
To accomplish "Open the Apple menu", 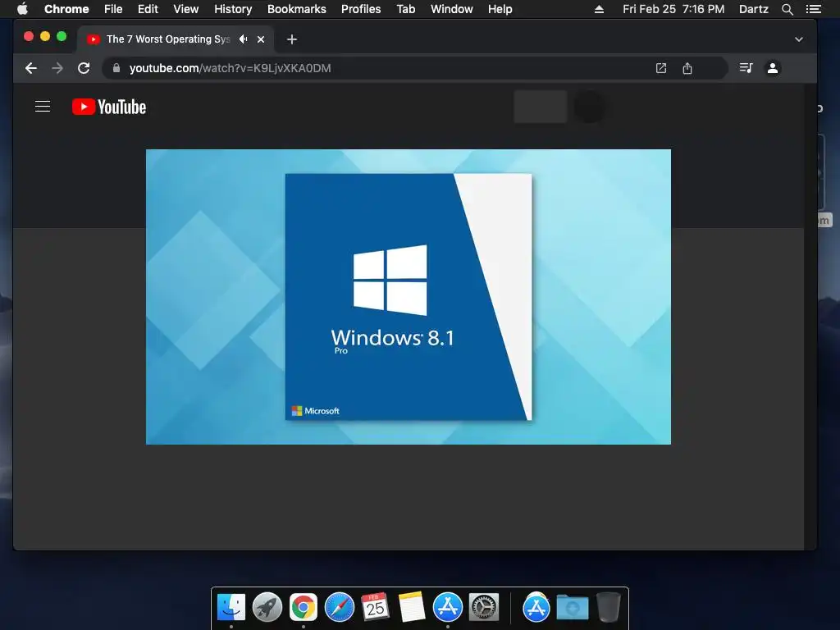I will tap(22, 9).
